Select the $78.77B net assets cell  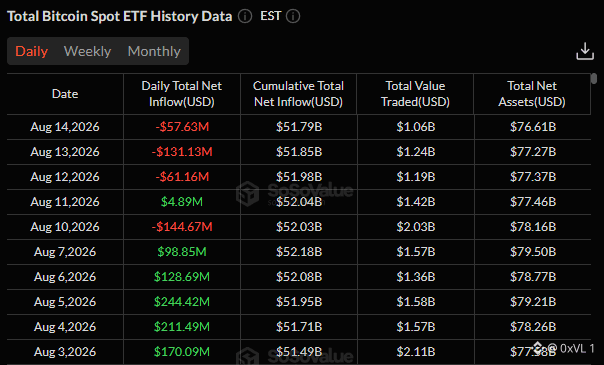point(533,277)
